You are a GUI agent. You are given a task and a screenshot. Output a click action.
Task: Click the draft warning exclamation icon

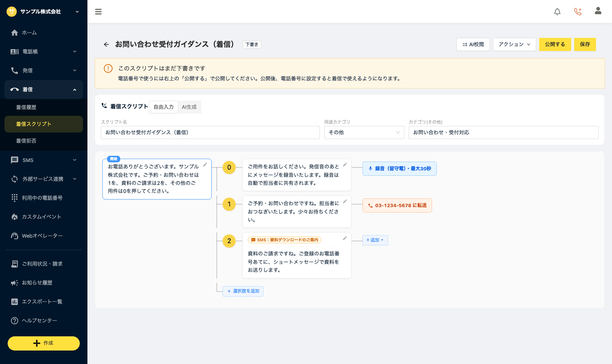pos(108,68)
